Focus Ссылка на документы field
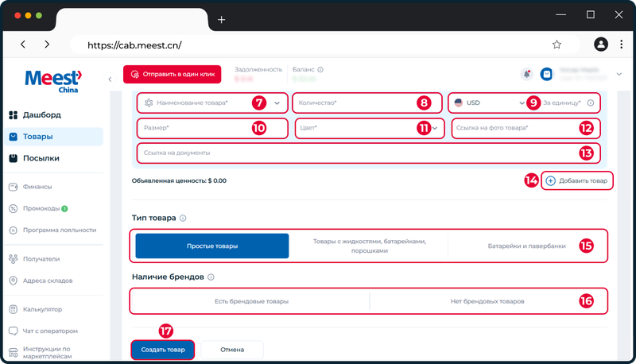Screen dimensions: 636x364 click(x=368, y=153)
